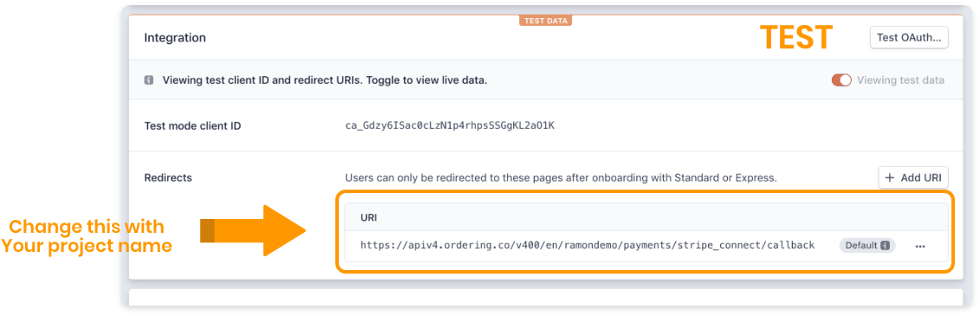Click the stripe_connect callback URI
This screenshot has width=980, height=316.
pyautogui.click(x=587, y=245)
